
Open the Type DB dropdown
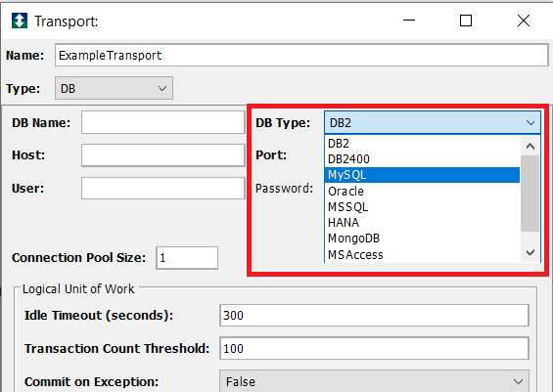[x=114, y=88]
